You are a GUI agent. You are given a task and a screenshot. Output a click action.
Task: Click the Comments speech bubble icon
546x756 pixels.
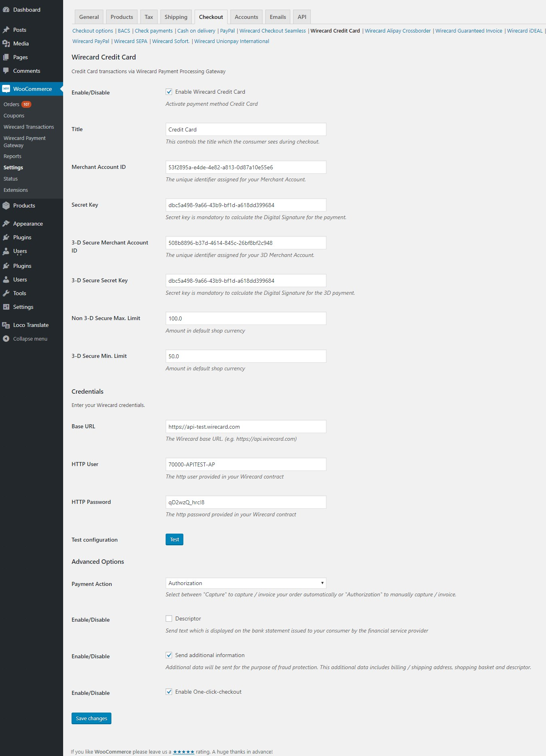coord(6,71)
